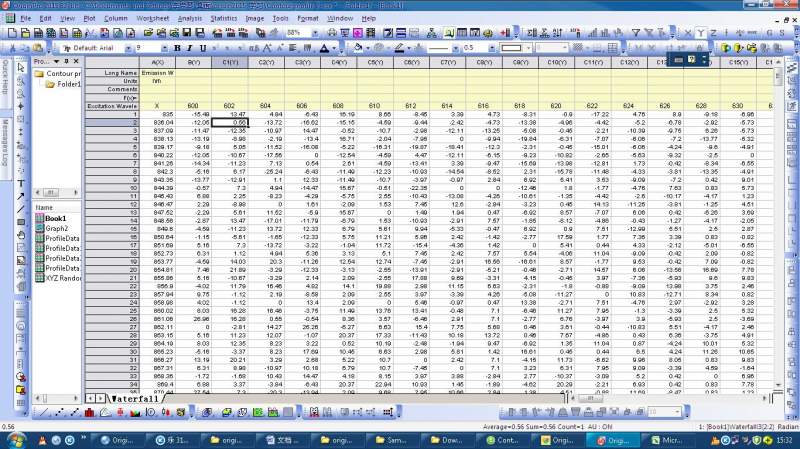Close the Project Explorer panel

point(76,61)
